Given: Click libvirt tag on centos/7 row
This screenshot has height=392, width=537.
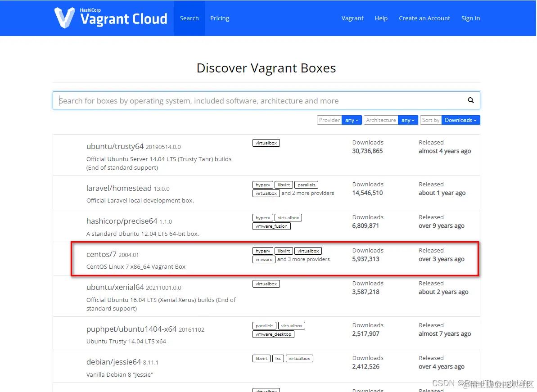Looking at the screenshot, I should (284, 251).
